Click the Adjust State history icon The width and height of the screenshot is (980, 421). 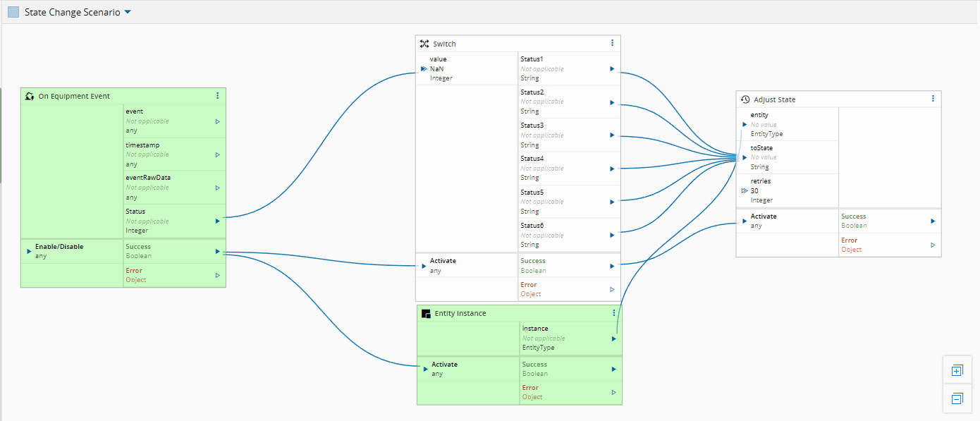[745, 99]
